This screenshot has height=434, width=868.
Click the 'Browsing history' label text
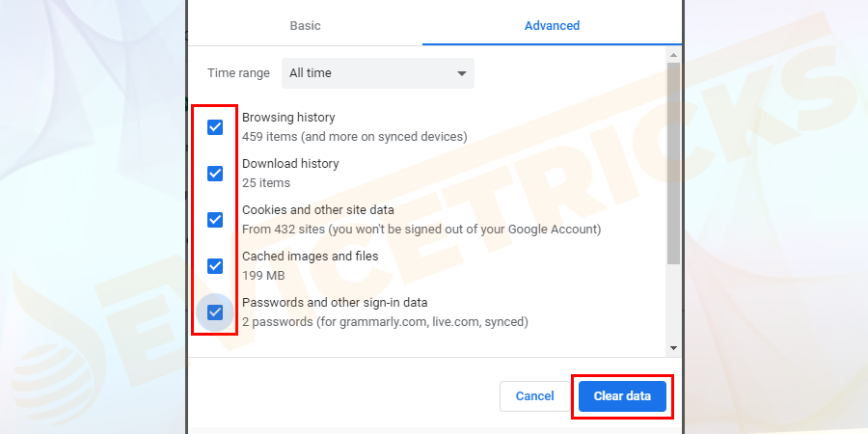tap(288, 118)
